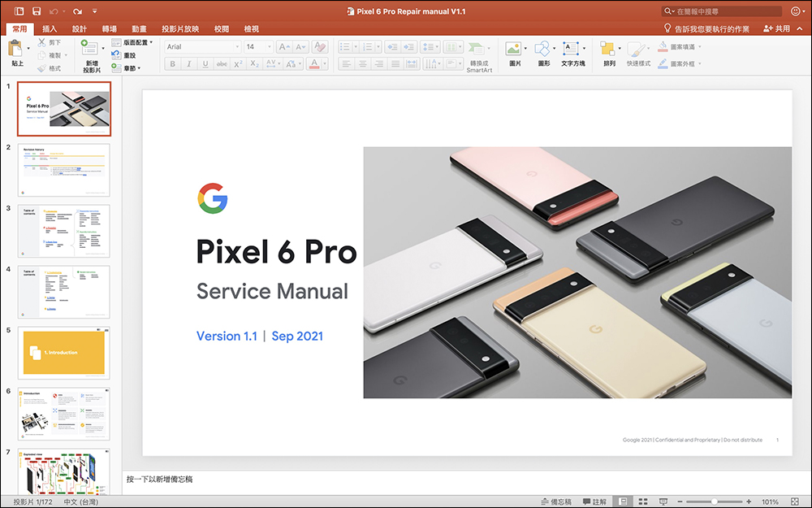Open the Animations (動畫) tab

click(x=139, y=29)
